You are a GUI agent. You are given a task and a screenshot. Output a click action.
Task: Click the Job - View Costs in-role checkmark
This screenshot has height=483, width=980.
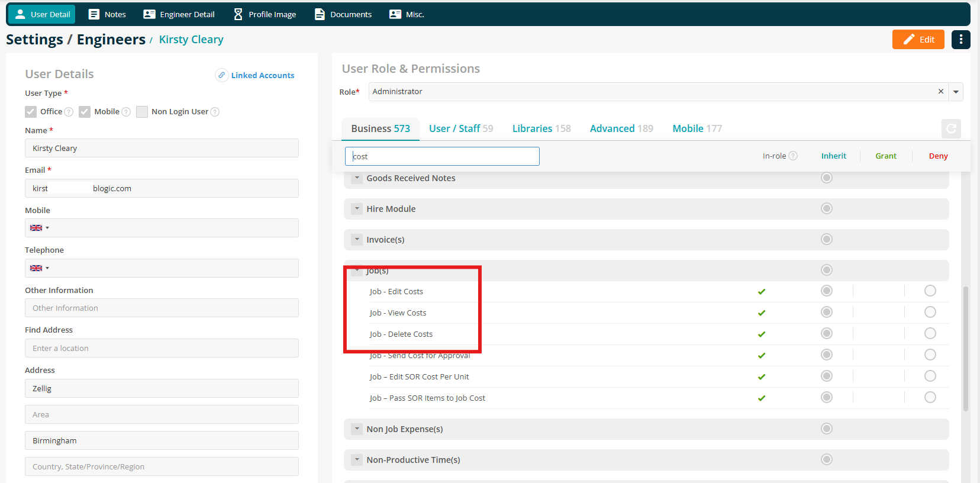tap(762, 313)
